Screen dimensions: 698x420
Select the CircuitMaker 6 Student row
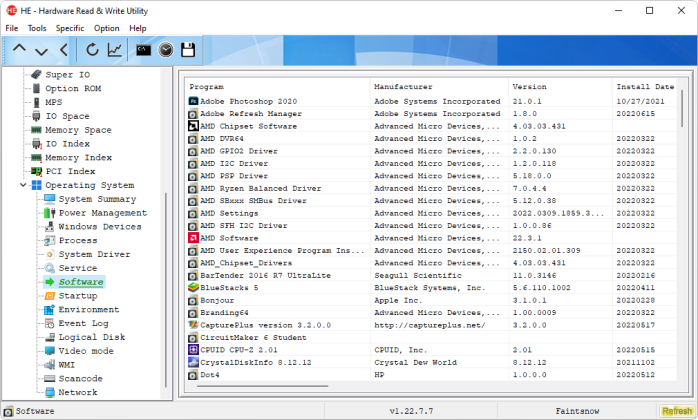pos(431,337)
